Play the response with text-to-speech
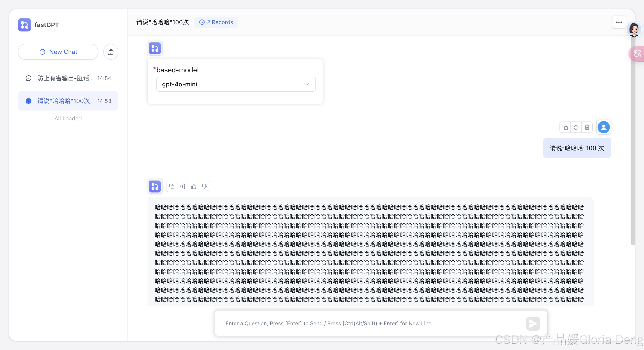This screenshot has height=350, width=644. coord(182,186)
